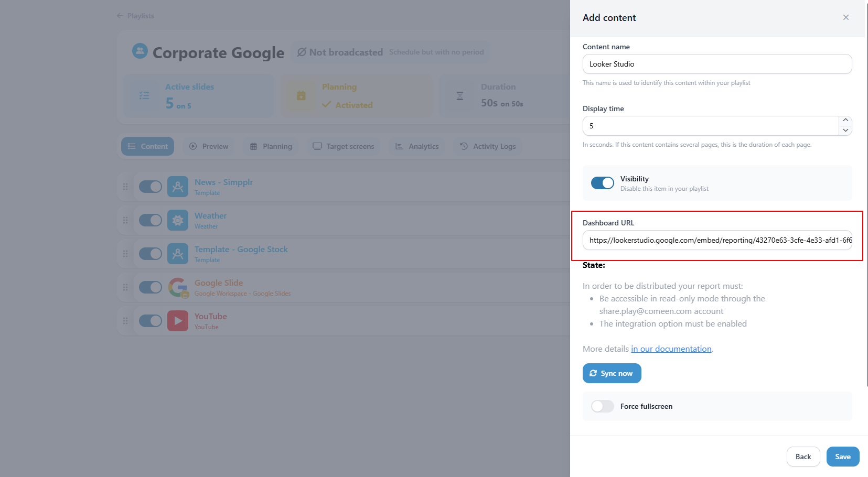This screenshot has width=868, height=477.
Task: Click the Google Slide logo icon
Action: 178,287
